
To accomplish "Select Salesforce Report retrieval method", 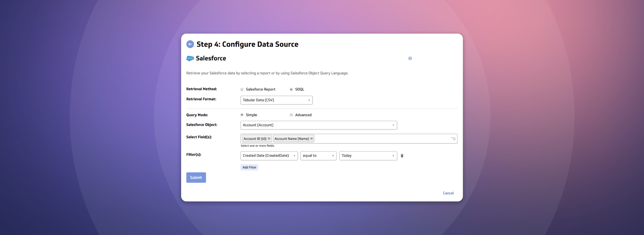I will point(242,90).
